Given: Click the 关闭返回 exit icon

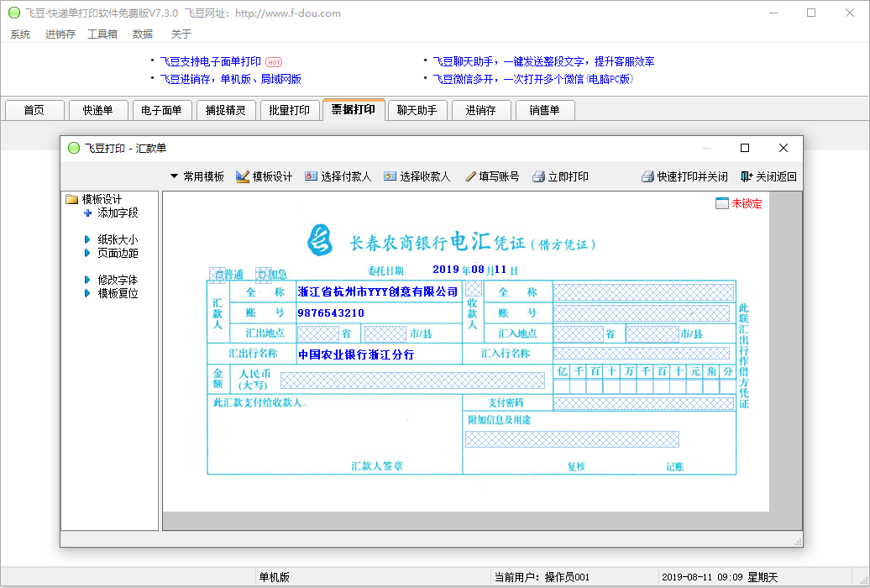Looking at the screenshot, I should (x=747, y=176).
